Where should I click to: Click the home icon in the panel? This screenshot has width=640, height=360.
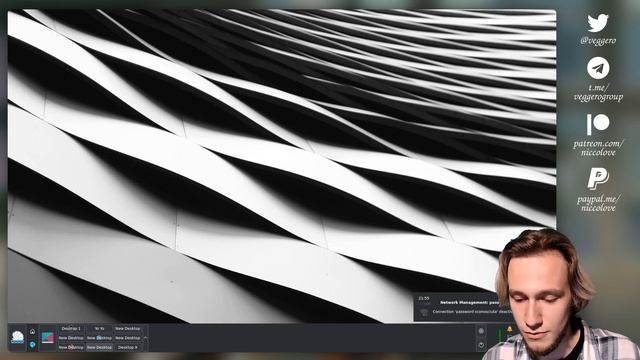point(33,331)
